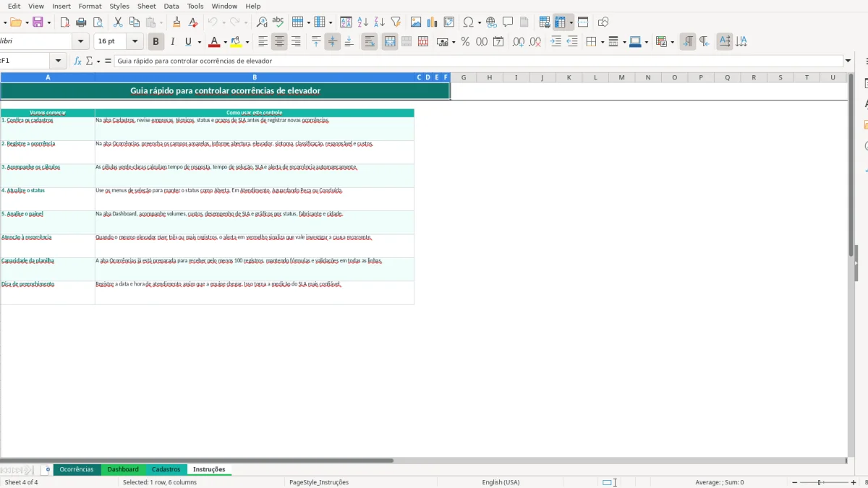
Task: Expand the formula bar
Action: tap(848, 61)
